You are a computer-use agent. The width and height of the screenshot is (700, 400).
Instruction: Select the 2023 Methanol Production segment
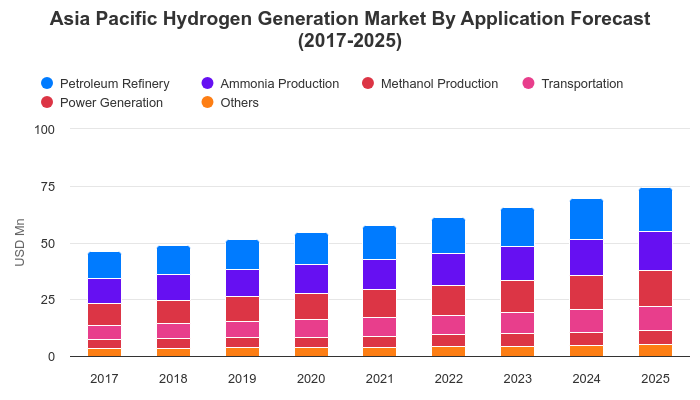coord(517,296)
